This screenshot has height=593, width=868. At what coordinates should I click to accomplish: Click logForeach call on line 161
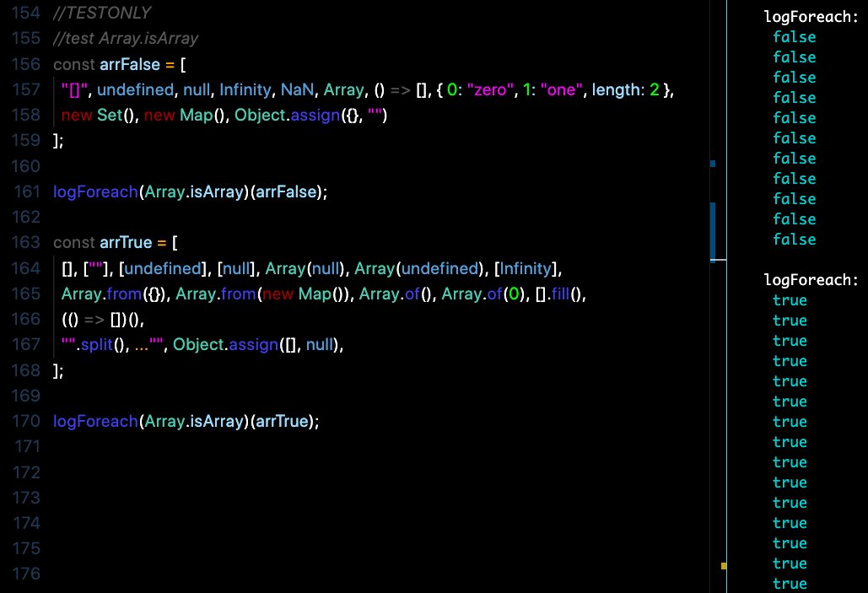coord(95,191)
